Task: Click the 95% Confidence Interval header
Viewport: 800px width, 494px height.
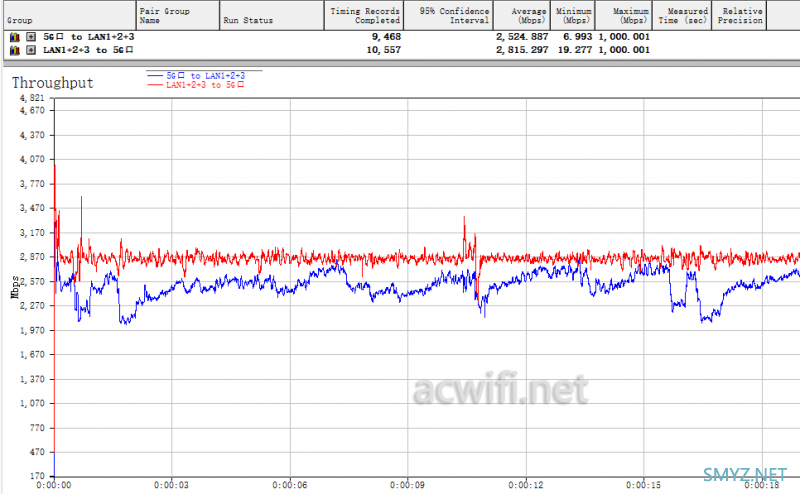Action: 447,15
